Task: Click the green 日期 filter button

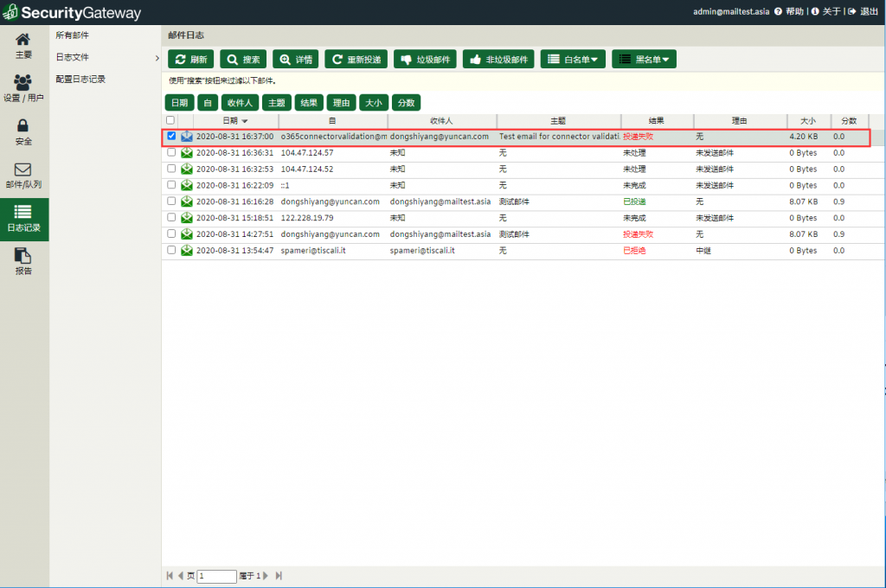Action: coord(180,103)
